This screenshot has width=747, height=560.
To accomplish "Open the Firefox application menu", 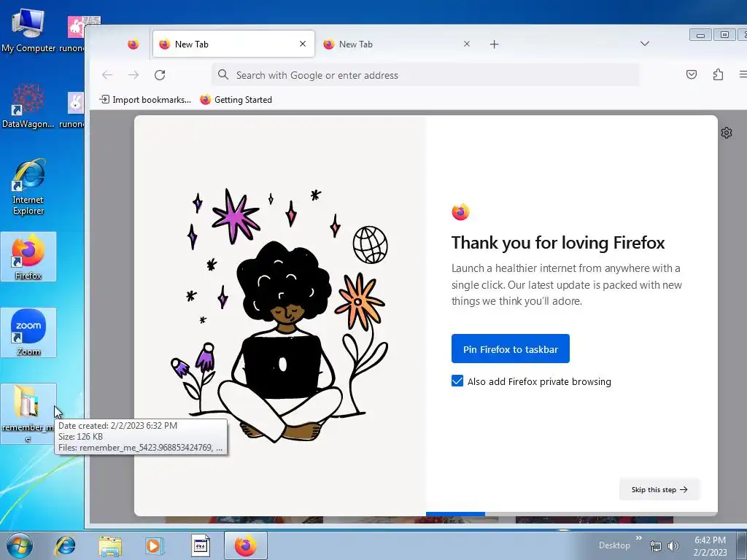I will (742, 74).
